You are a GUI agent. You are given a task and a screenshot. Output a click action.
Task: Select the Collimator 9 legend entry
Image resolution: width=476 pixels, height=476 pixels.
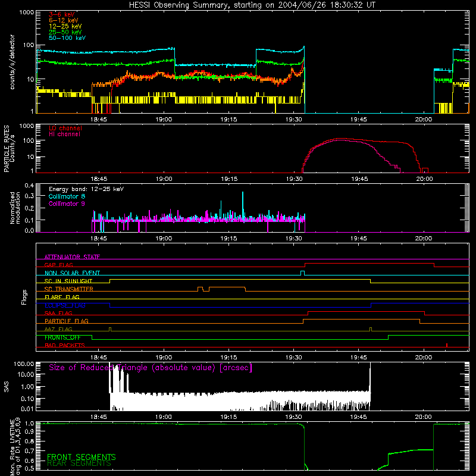coord(67,203)
